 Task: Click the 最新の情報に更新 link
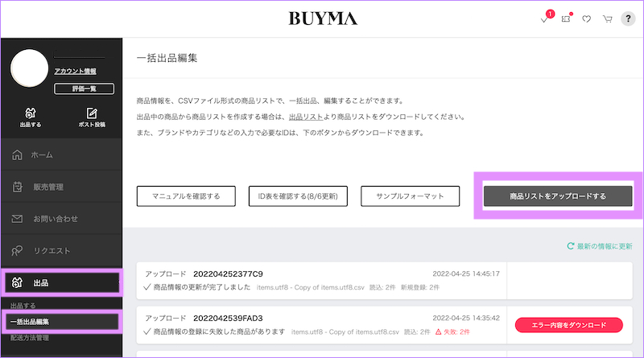pyautogui.click(x=605, y=246)
